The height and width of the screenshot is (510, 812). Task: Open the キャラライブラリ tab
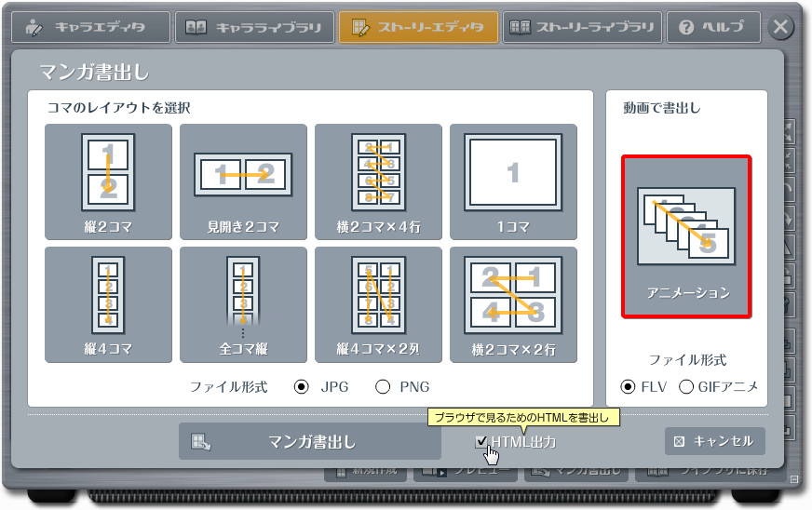254,27
